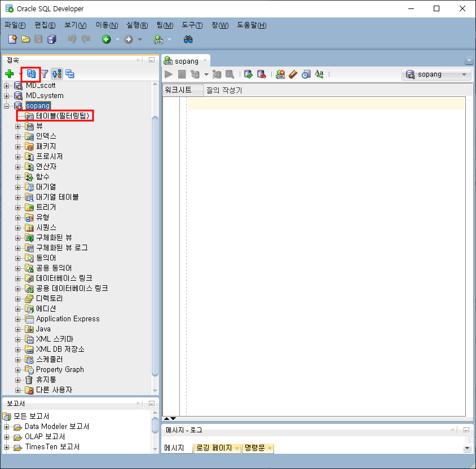Click the schema browser icon in connections toolbar
This screenshot has height=469, width=476.
click(x=70, y=74)
